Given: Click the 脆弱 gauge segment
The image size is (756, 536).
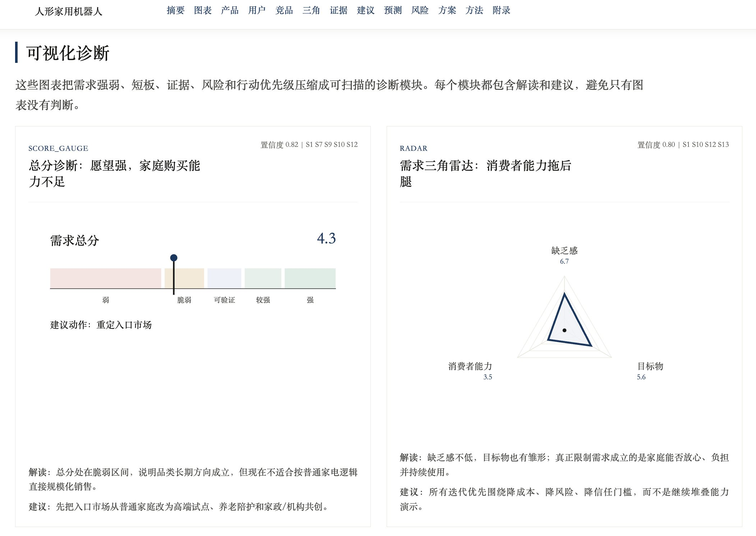Looking at the screenshot, I should [184, 278].
